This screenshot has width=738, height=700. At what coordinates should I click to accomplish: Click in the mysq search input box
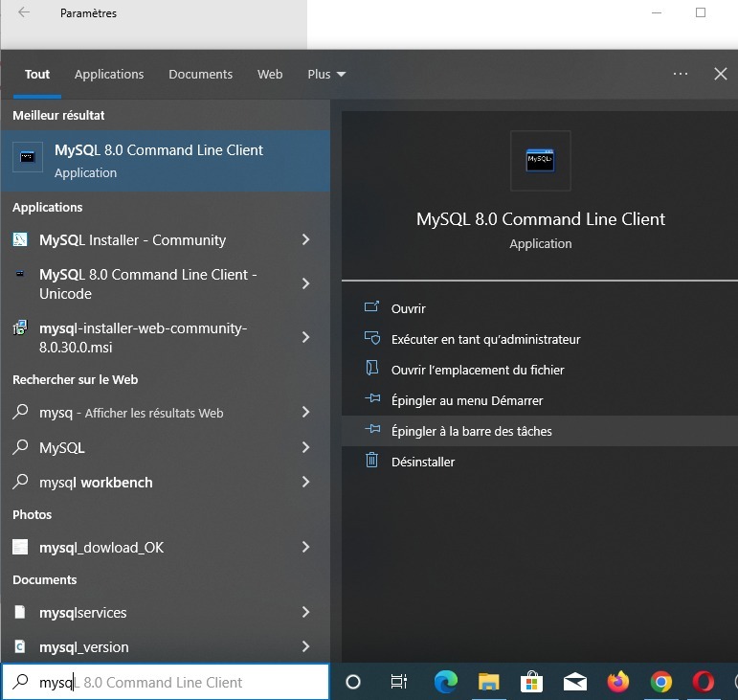point(166,682)
